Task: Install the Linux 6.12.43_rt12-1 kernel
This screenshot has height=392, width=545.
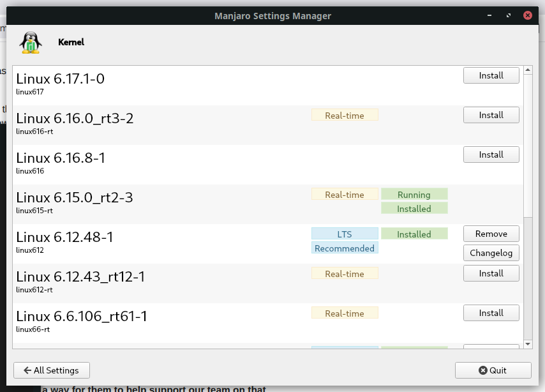Action: [x=491, y=273]
